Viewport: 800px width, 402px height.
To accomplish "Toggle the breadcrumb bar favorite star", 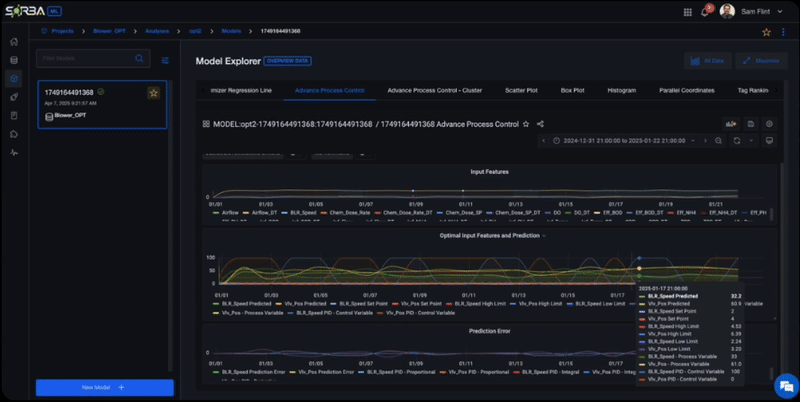I will click(x=766, y=32).
